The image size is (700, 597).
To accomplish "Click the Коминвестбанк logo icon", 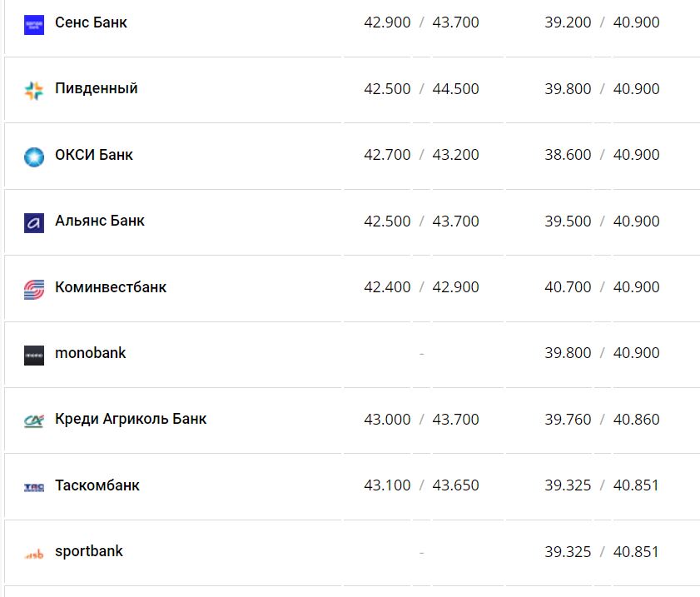I will [34, 289].
